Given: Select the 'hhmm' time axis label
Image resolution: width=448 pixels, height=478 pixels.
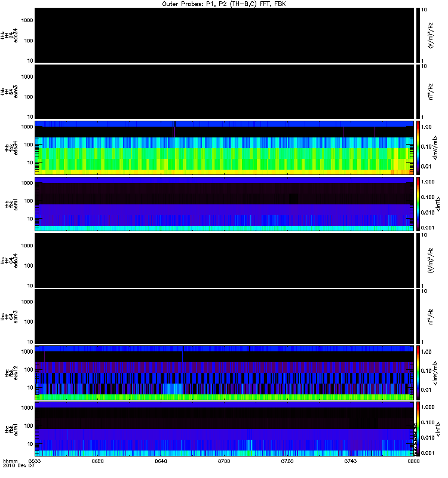Looking at the screenshot, I should click(x=10, y=461).
